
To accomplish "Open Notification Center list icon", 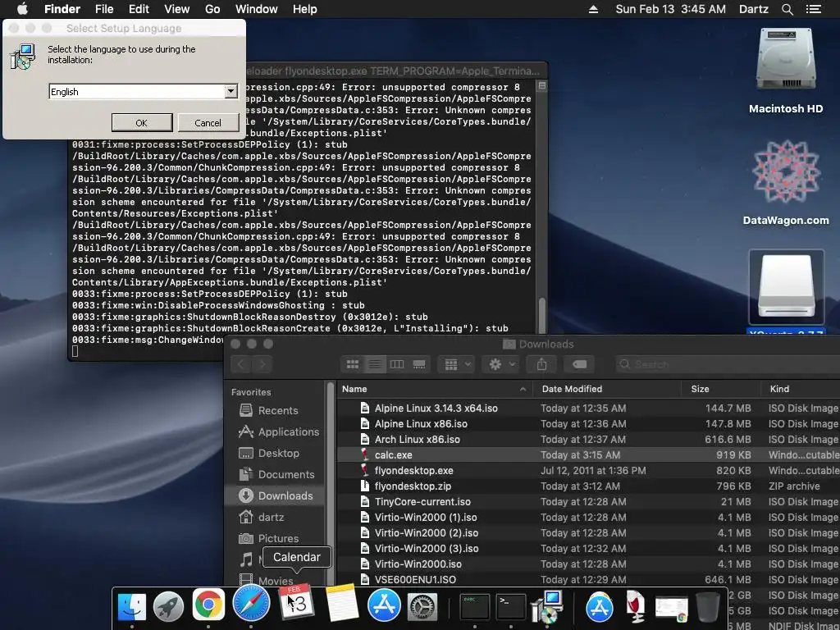I will pyautogui.click(x=813, y=9).
